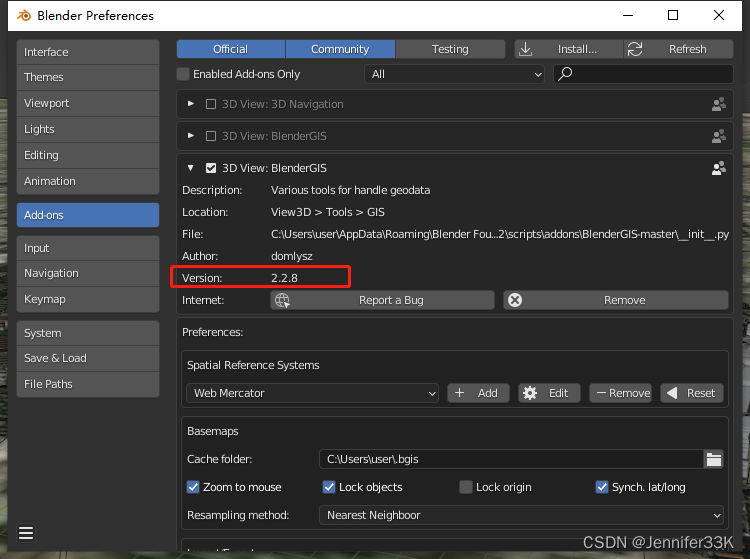Add a spatial reference system
This screenshot has height=559, width=750.
(478, 393)
